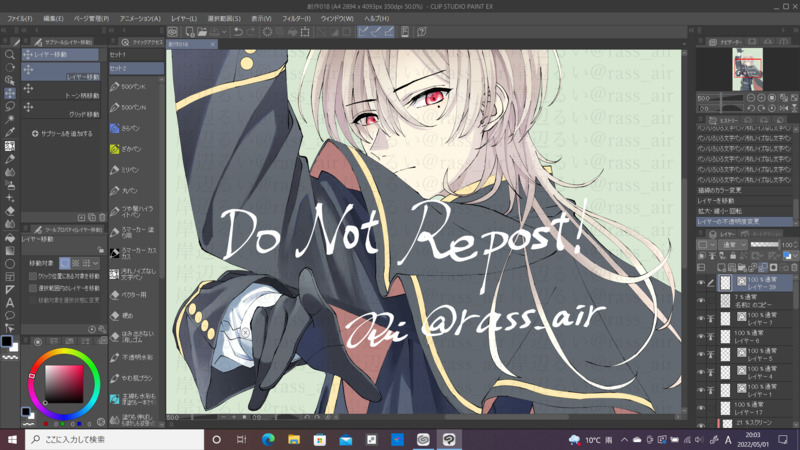Screen dimensions: 800x450
Task: Select history entry レイヤーを移動
Action: pos(744,201)
